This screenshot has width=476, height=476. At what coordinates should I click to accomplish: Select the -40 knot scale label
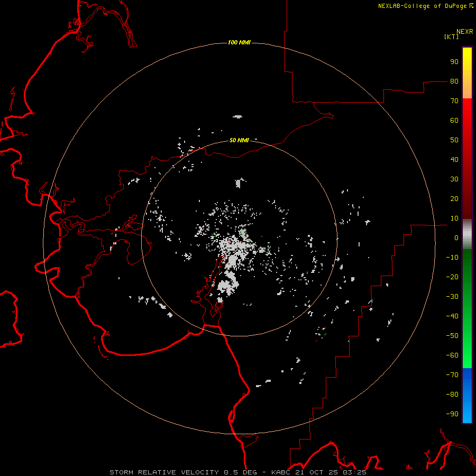pos(452,316)
